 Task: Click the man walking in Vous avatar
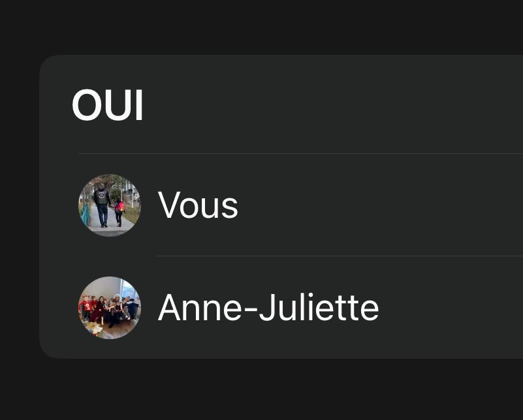pyautogui.click(x=102, y=205)
